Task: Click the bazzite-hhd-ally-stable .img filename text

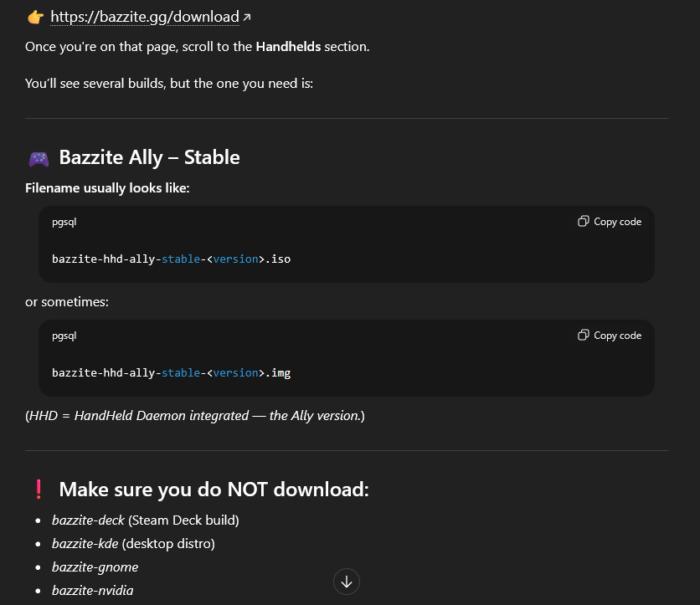Action: tap(171, 373)
